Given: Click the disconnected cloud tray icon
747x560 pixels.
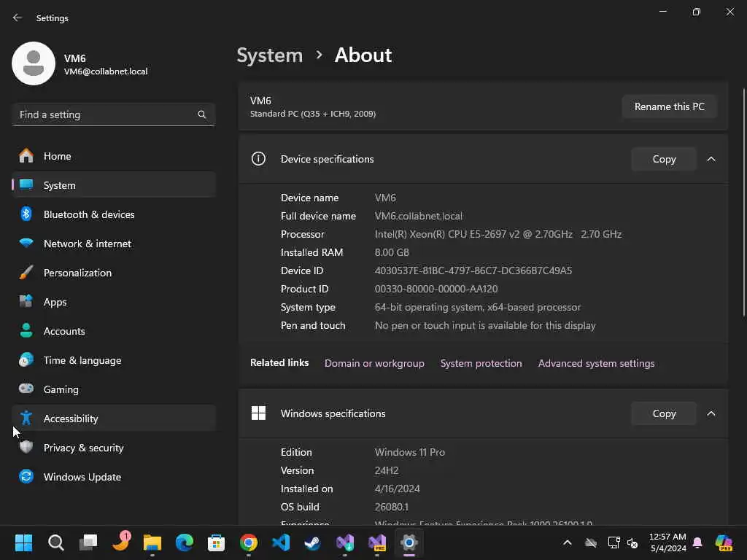Looking at the screenshot, I should [591, 542].
